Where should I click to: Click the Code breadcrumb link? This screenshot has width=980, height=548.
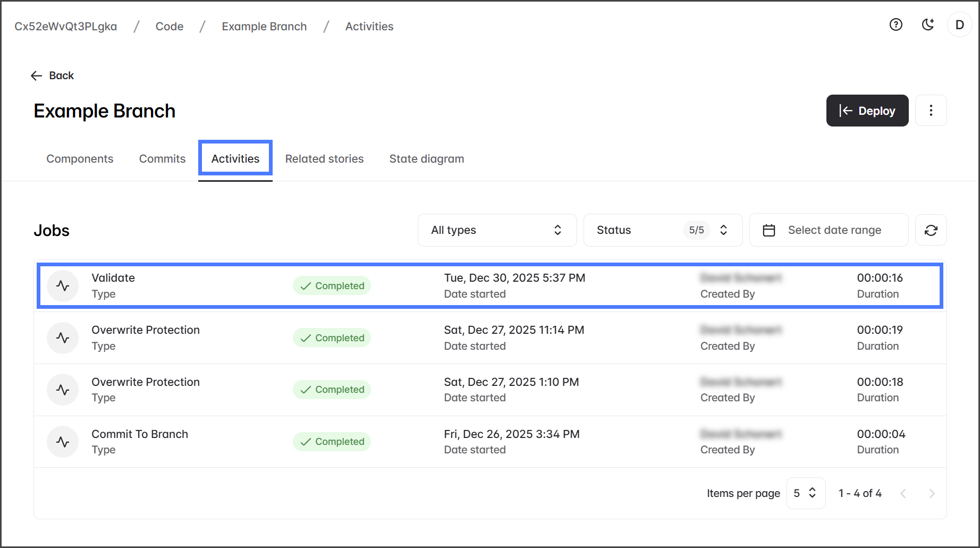[x=170, y=27]
